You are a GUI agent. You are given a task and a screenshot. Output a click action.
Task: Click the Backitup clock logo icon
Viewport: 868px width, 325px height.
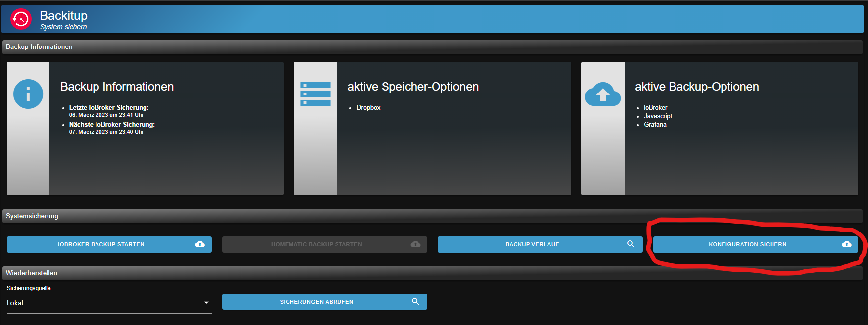point(21,19)
